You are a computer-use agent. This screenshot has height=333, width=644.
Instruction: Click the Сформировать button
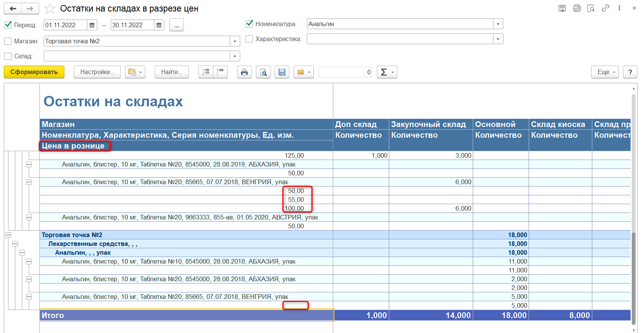click(34, 72)
